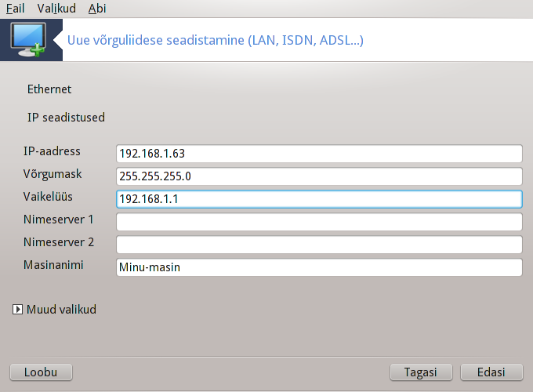Click the IP-aadress label
The image size is (533, 392).
[x=52, y=151]
